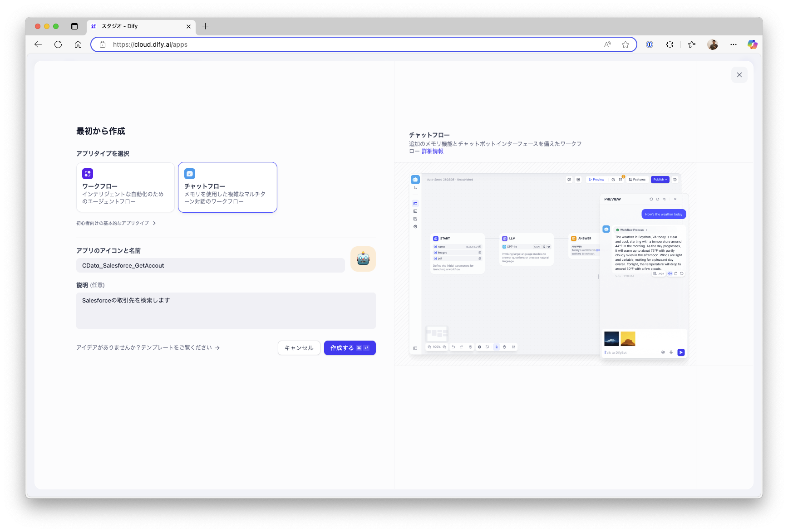The width and height of the screenshot is (788, 532).
Task: Select the hand tool in the canvas toolbar
Action: (x=504, y=347)
